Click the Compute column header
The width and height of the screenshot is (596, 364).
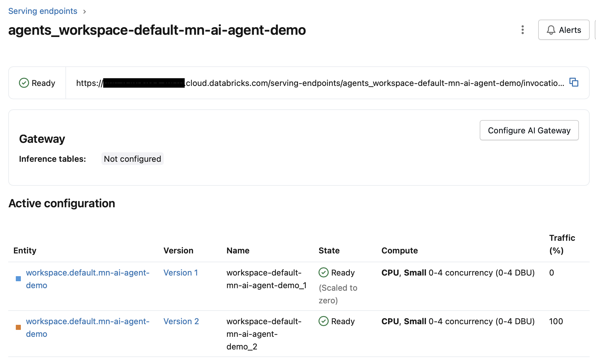399,250
